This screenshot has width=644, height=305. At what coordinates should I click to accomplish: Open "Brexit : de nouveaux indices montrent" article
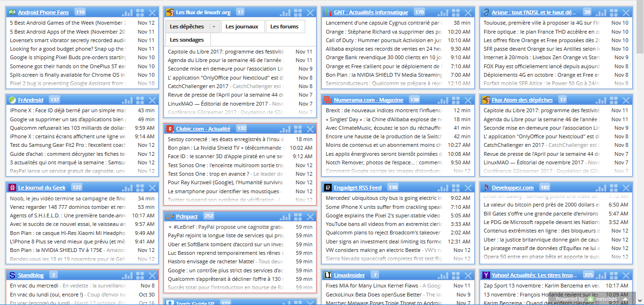[384, 110]
